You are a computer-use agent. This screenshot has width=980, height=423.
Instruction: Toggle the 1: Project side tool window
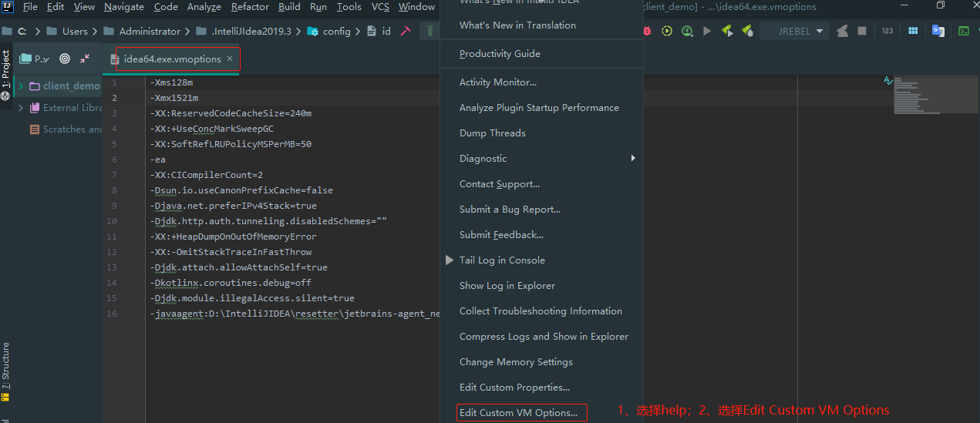pos(5,75)
